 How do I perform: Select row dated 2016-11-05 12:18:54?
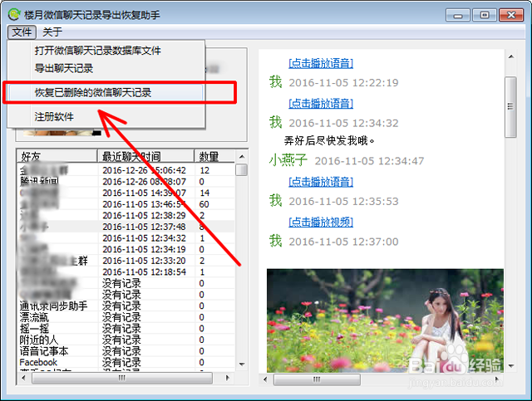point(126,271)
